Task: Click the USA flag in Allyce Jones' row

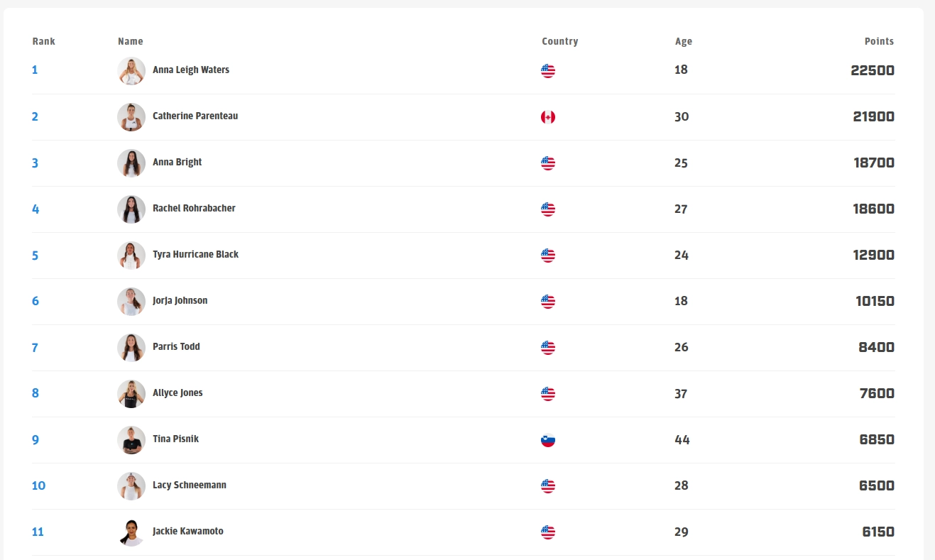Action: tap(548, 394)
